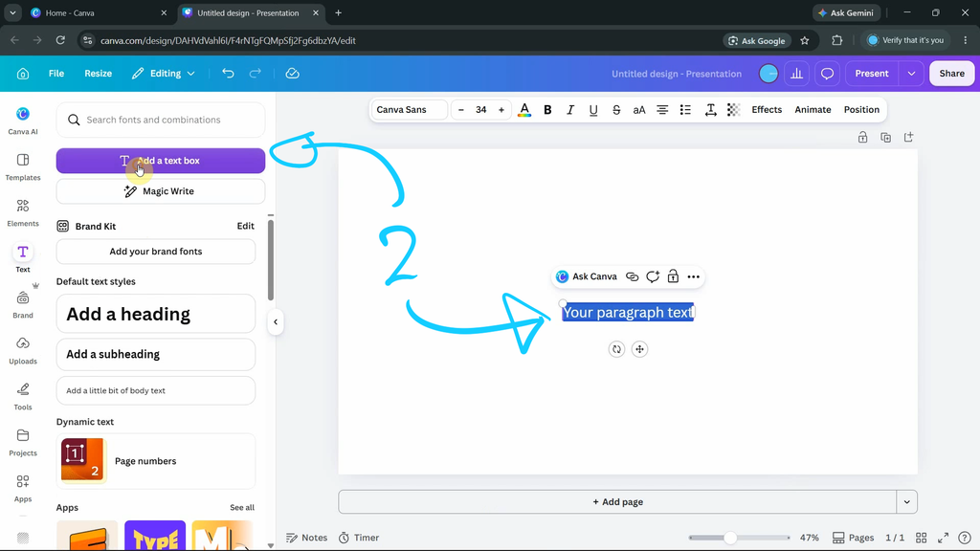Click Ask Canva in floating toolbar
The height and width of the screenshot is (551, 980).
587,276
